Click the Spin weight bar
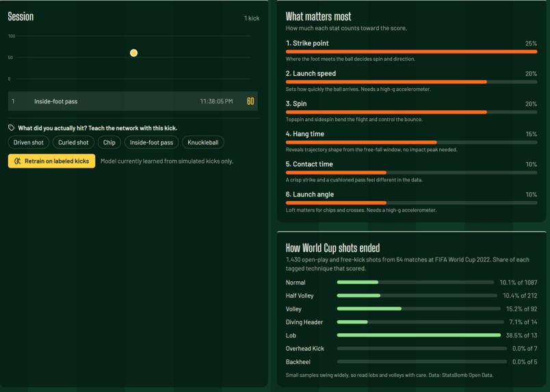The width and height of the screenshot is (550, 392). [x=411, y=112]
